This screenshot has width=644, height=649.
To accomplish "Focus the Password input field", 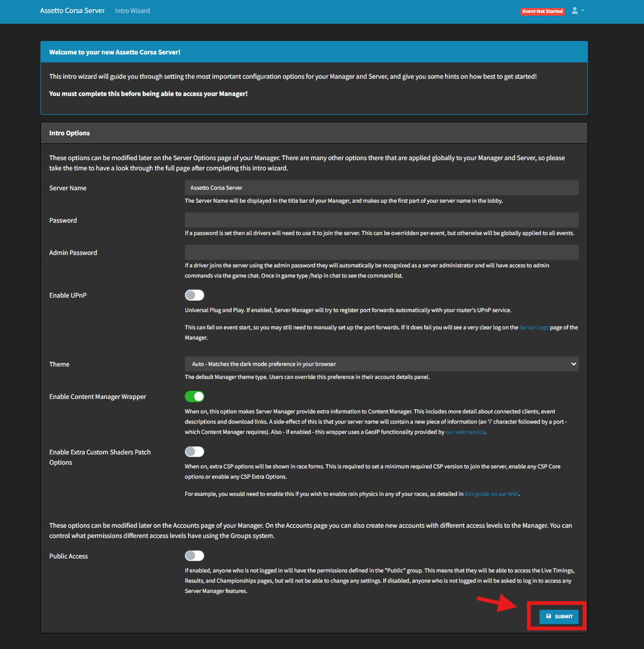I will click(382, 220).
